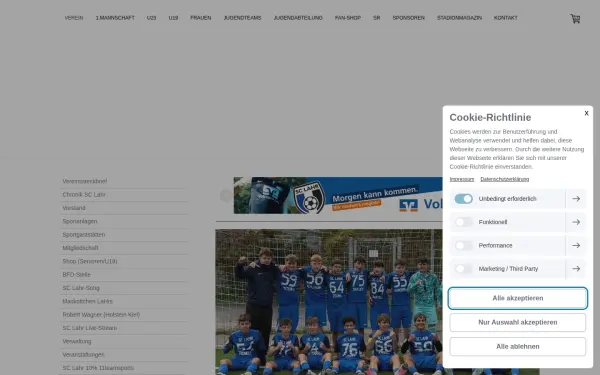Viewport: 600px width, 375px height.
Task: Open Vorstand sidebar link
Action: pos(74,208)
